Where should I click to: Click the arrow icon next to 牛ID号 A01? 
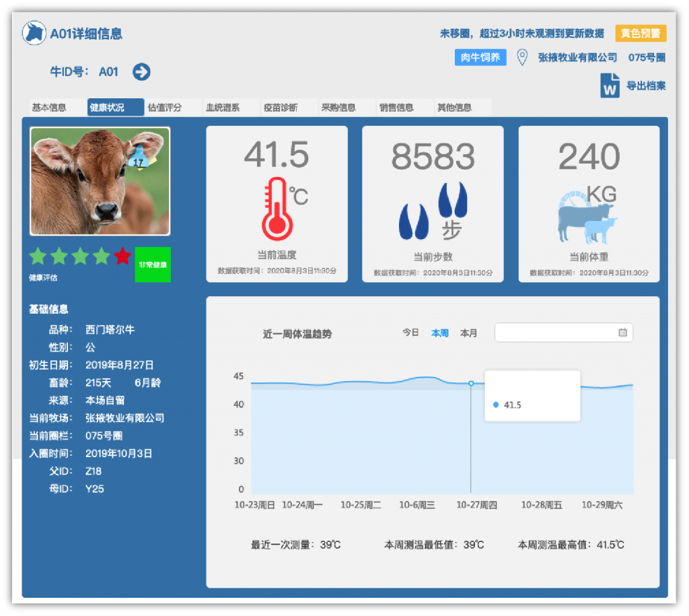tap(141, 71)
